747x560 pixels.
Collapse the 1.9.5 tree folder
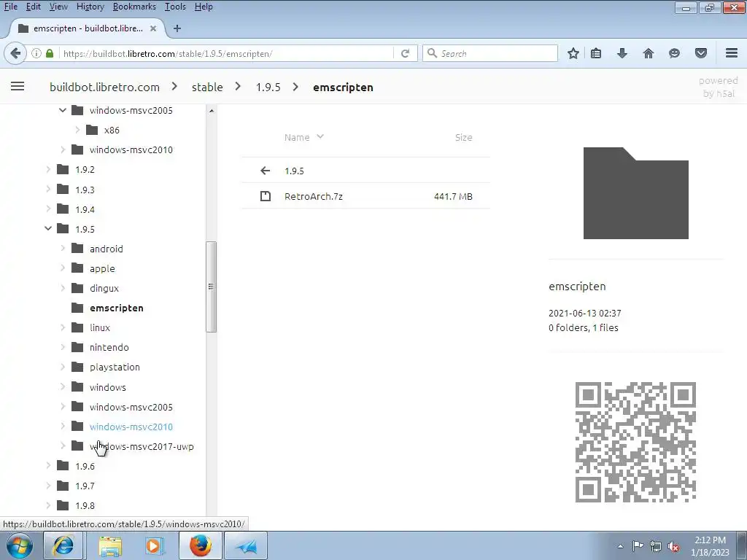[x=48, y=228]
